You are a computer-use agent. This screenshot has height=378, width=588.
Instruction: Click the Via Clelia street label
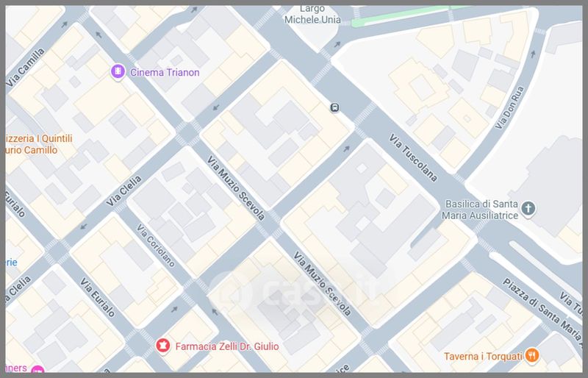(x=123, y=190)
